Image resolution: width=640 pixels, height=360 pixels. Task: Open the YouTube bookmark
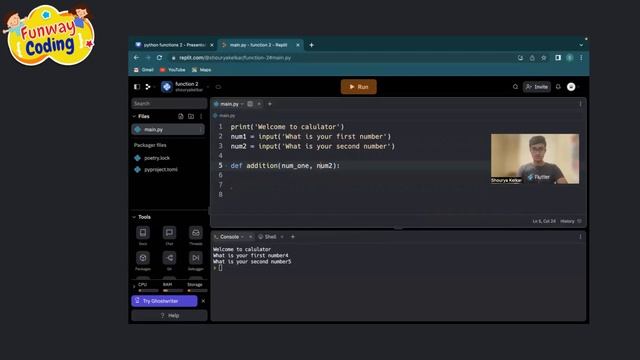[173, 70]
